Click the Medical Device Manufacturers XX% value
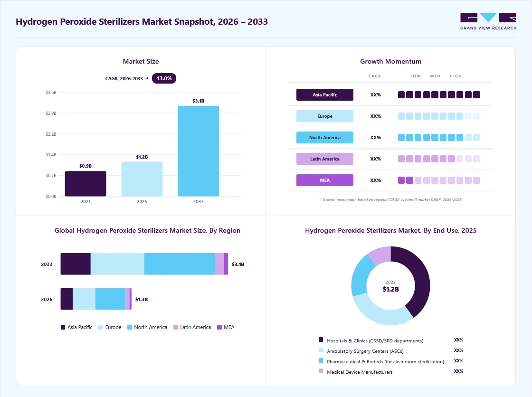This screenshot has width=532, height=397. pyautogui.click(x=458, y=371)
